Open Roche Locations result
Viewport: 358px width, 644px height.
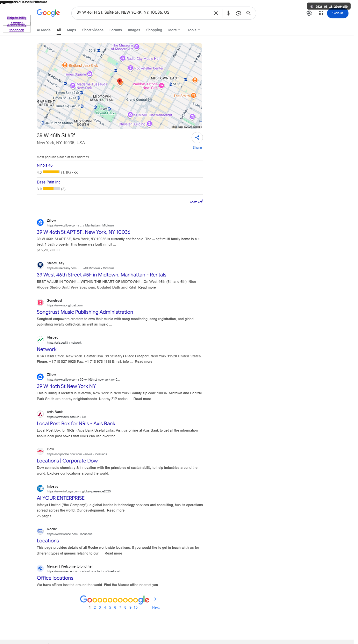coord(48,541)
